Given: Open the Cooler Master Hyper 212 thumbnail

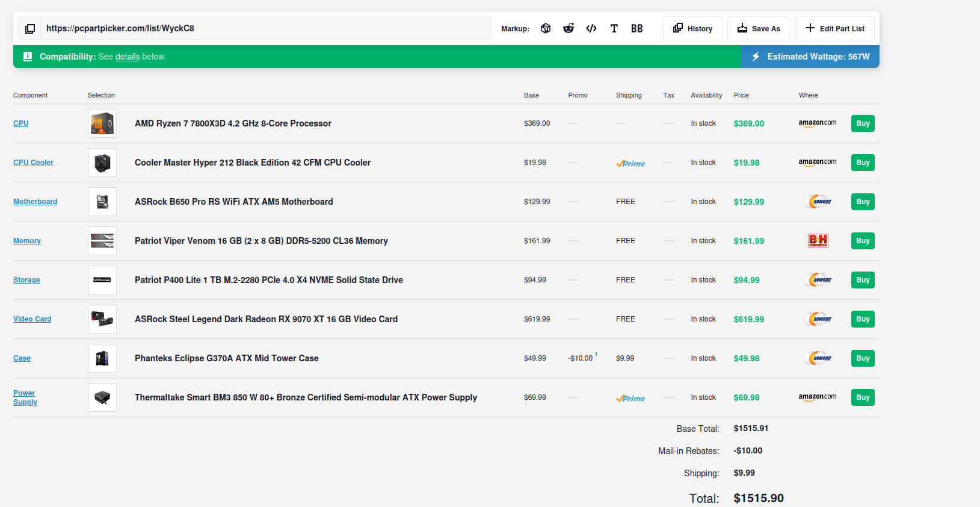Looking at the screenshot, I should [x=102, y=163].
